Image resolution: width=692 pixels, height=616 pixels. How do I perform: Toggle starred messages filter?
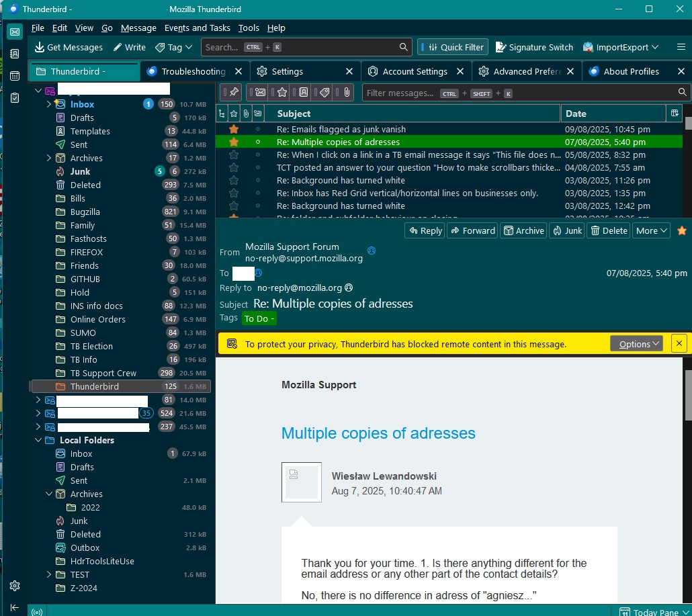(279, 92)
